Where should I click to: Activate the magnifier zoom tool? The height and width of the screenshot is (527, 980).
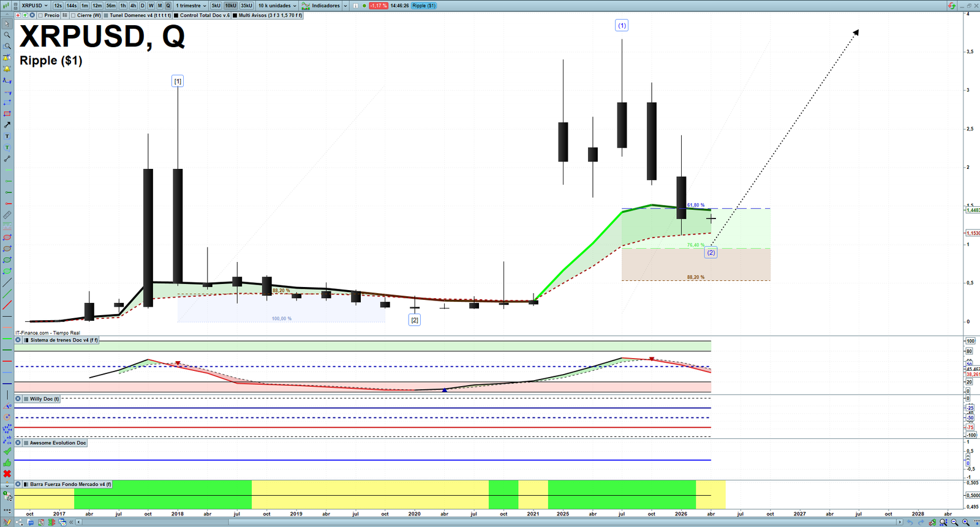click(x=7, y=35)
